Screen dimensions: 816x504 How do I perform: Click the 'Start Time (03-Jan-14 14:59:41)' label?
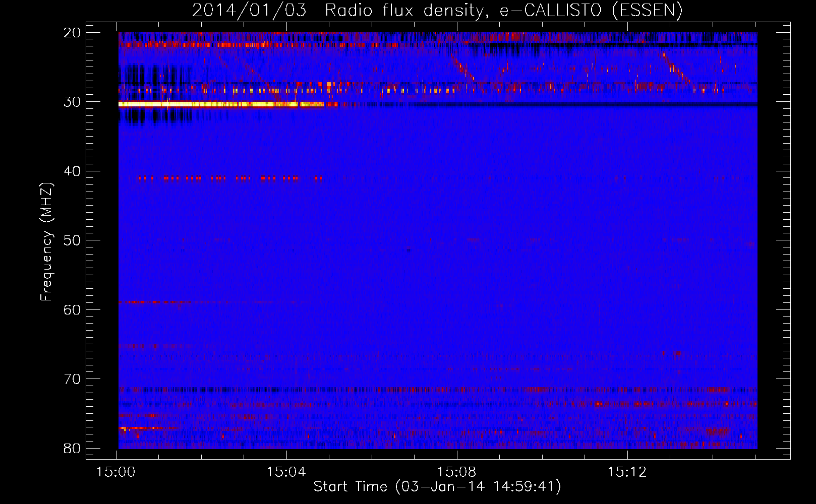tap(437, 487)
